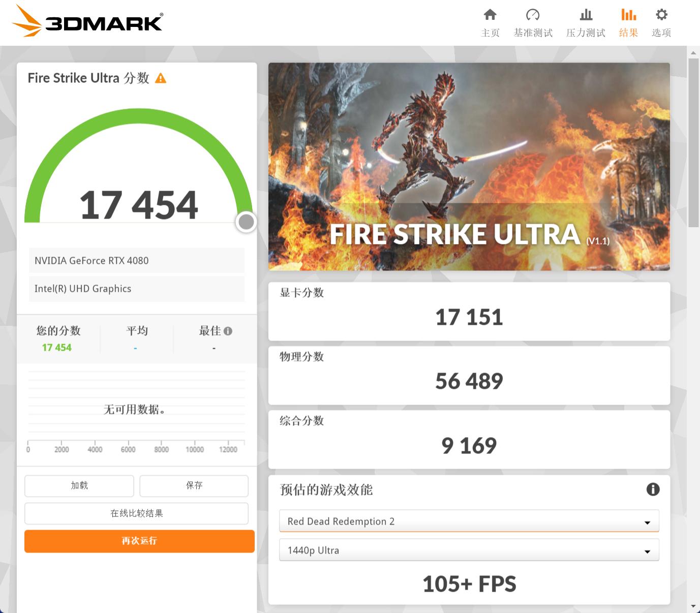
Task: Open the info icon next to 最佳
Action: [x=228, y=330]
